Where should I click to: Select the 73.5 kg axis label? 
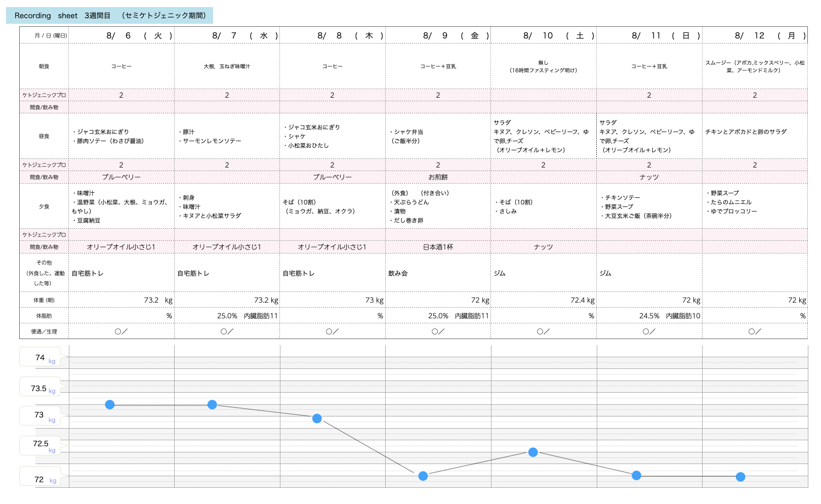40,389
